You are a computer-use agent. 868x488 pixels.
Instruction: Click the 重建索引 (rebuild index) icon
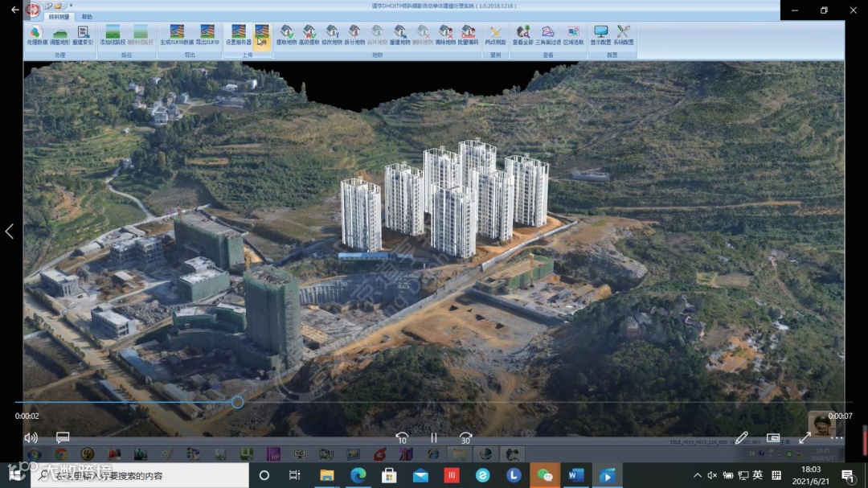coord(83,35)
